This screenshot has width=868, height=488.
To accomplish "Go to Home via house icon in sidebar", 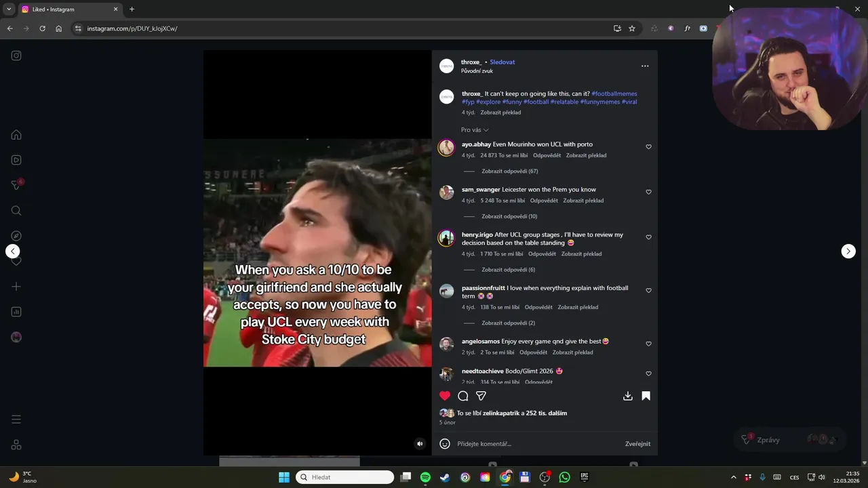I will pyautogui.click(x=16, y=135).
